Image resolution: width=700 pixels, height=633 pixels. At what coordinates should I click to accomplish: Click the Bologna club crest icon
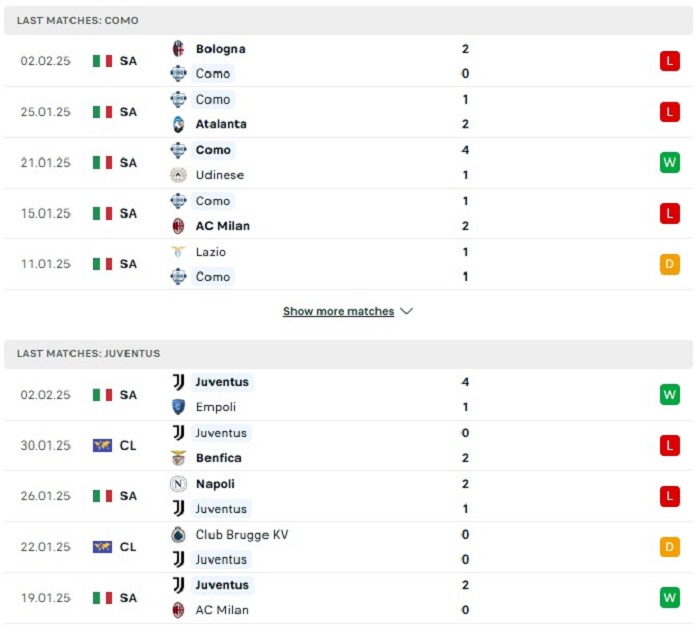[178, 49]
